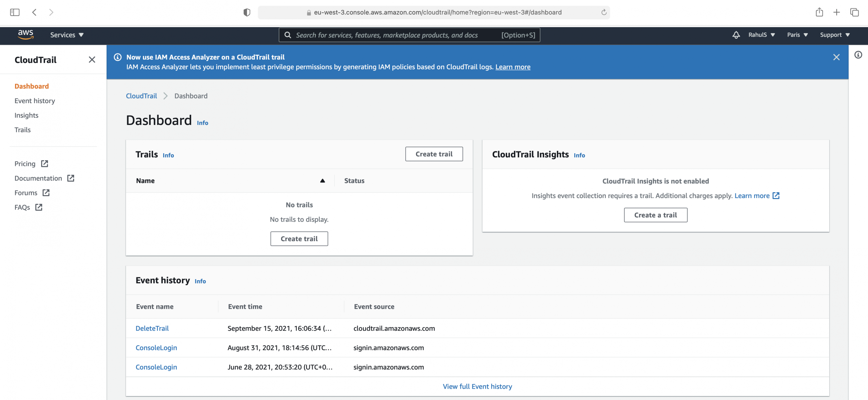Reload the page using the refresh icon
The image size is (868, 400).
coord(603,12)
